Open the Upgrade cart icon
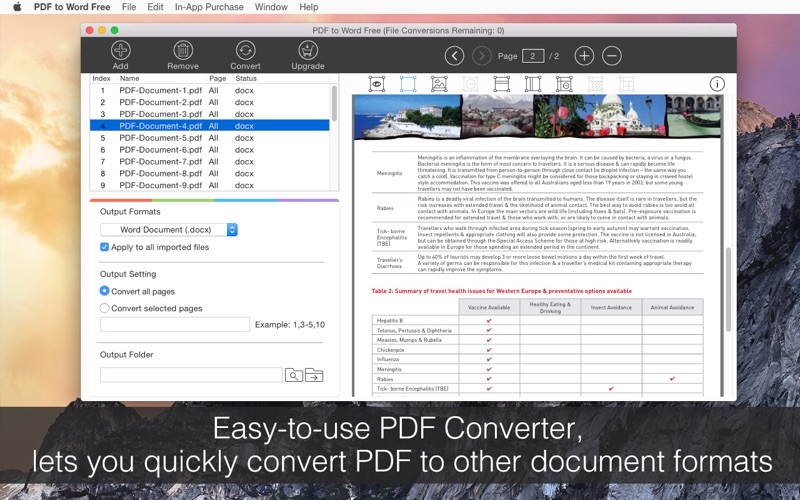This screenshot has height=500, width=800. 308,55
